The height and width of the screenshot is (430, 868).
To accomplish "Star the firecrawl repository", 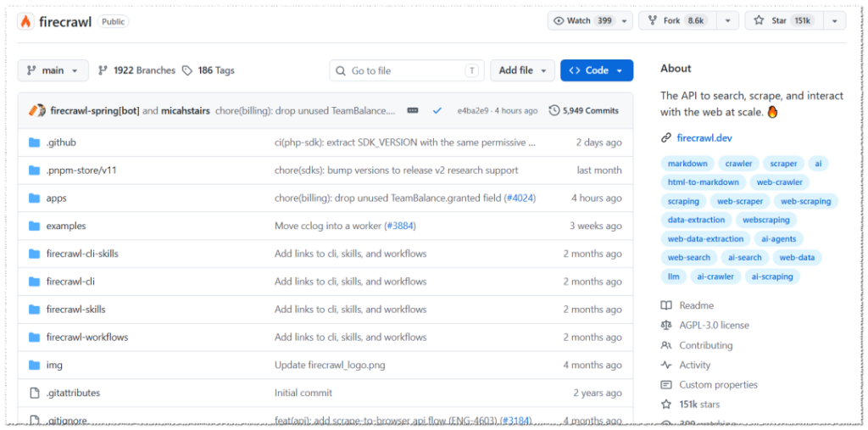I will point(786,20).
